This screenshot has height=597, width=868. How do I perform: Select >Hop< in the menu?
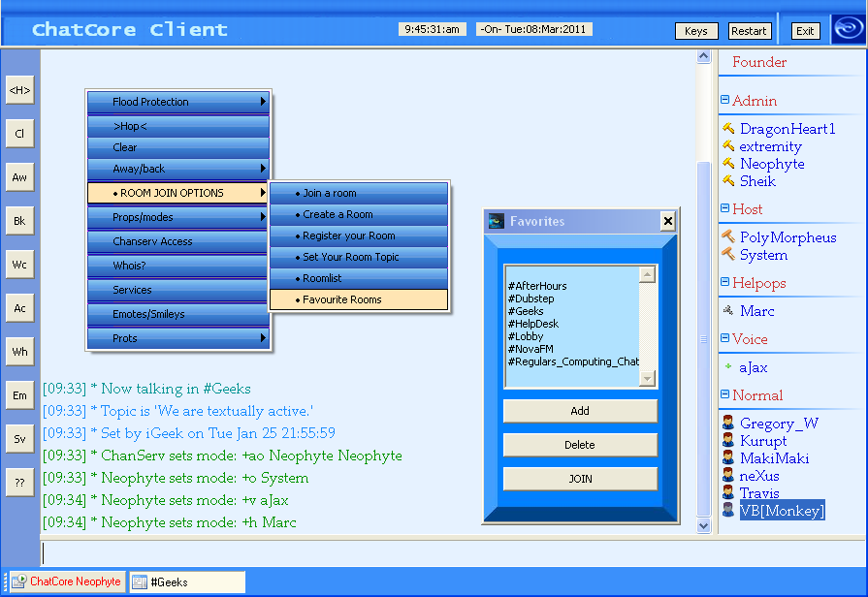point(178,126)
